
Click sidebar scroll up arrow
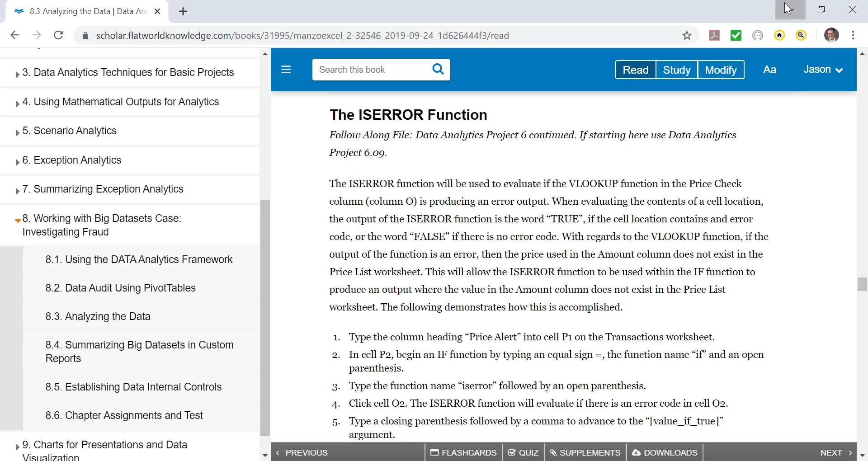[265, 54]
